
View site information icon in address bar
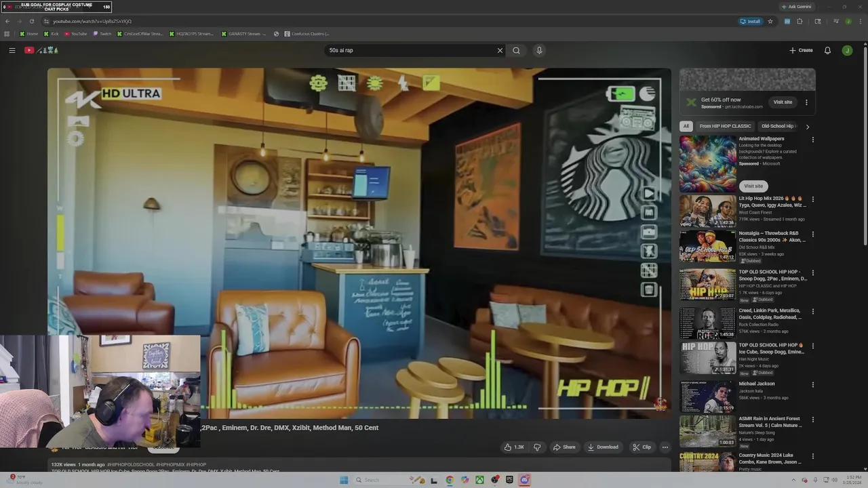point(46,21)
